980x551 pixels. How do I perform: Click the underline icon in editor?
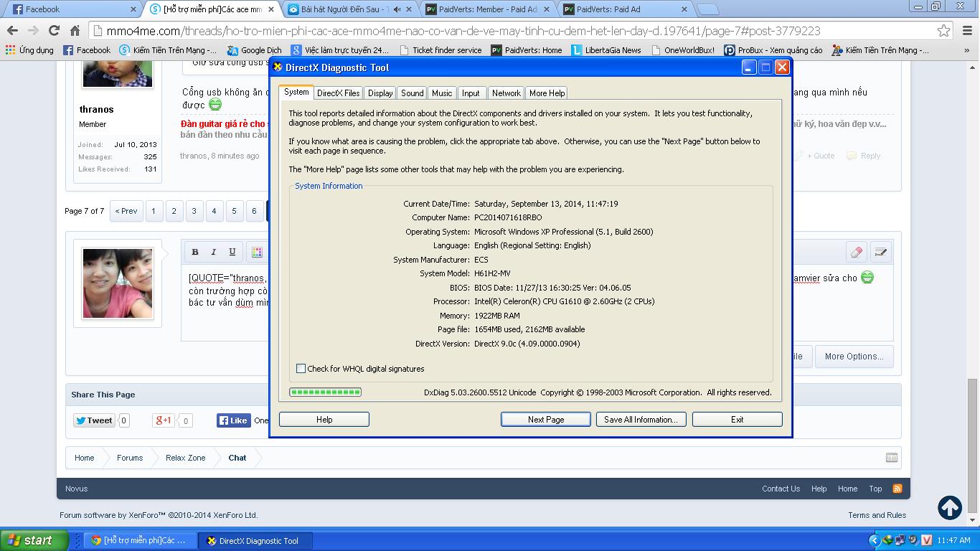click(x=232, y=252)
